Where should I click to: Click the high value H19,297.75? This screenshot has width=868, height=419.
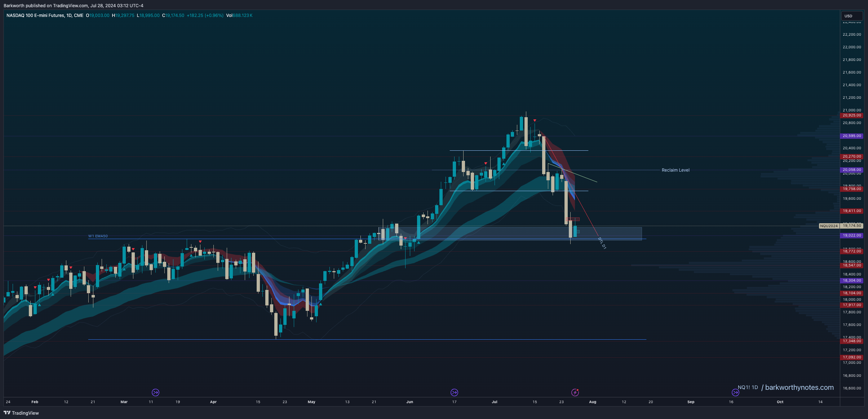coord(123,16)
